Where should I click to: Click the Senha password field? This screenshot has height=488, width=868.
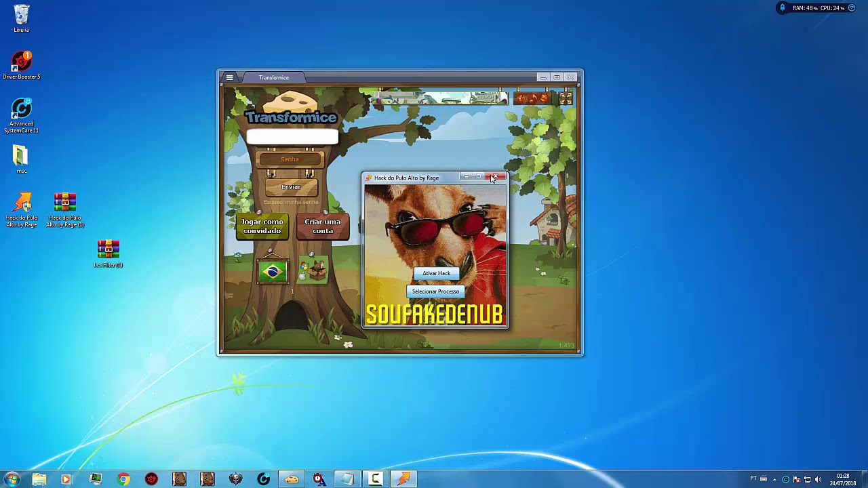(290, 159)
